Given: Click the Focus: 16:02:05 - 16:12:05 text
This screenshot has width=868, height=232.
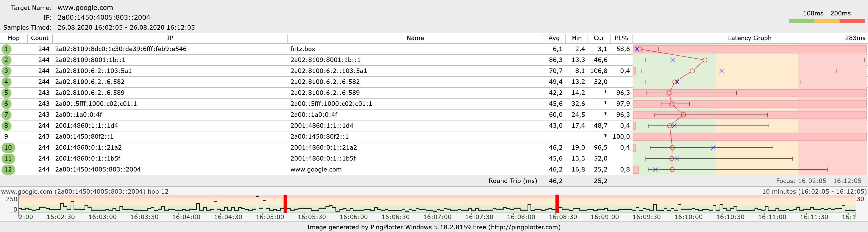Looking at the screenshot, I should tap(819, 181).
